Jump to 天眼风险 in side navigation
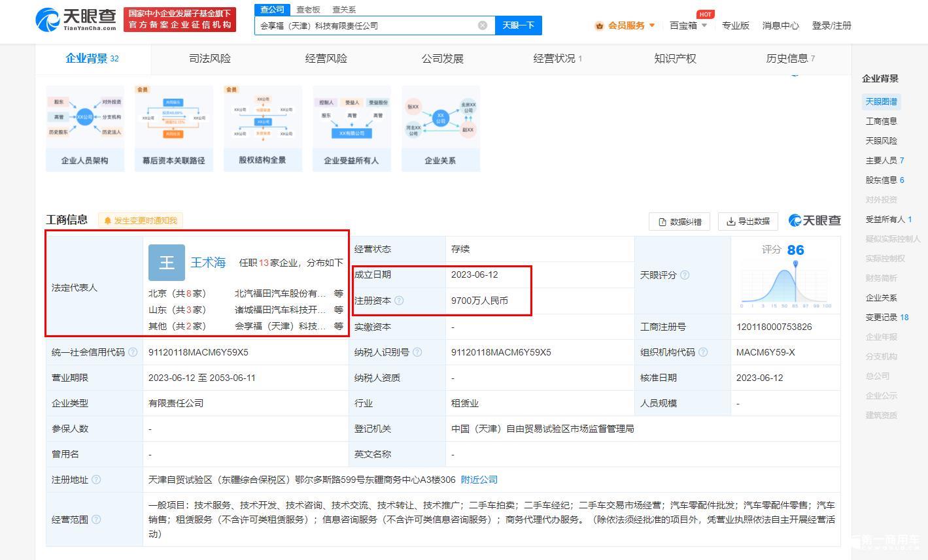Viewport: 928px width, 560px height. point(881,140)
